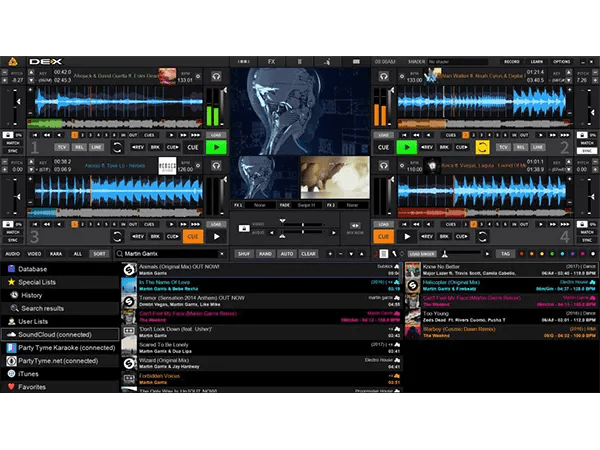Image resolution: width=600 pixels, height=450 pixels.
Task: Click the LEARN button
Action: 536,62
